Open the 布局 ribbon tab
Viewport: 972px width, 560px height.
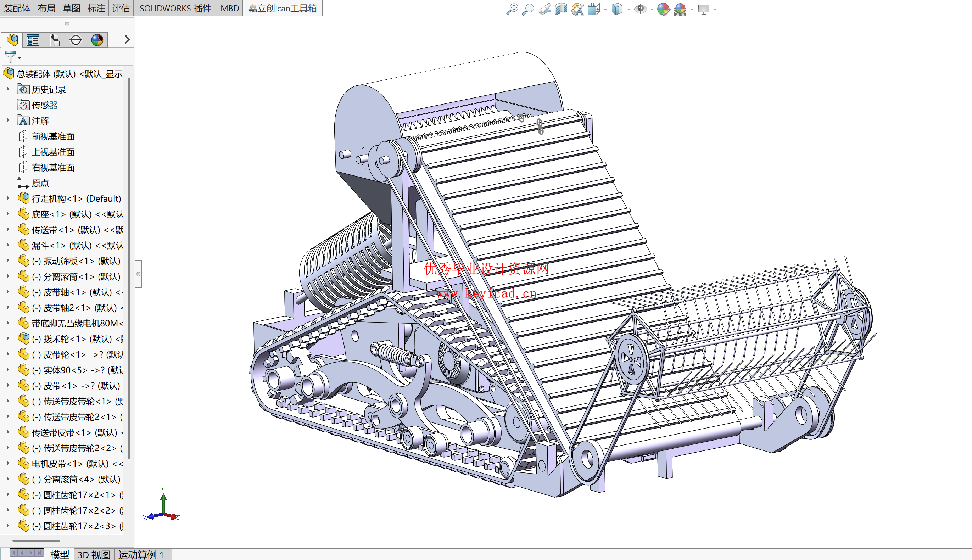[46, 8]
